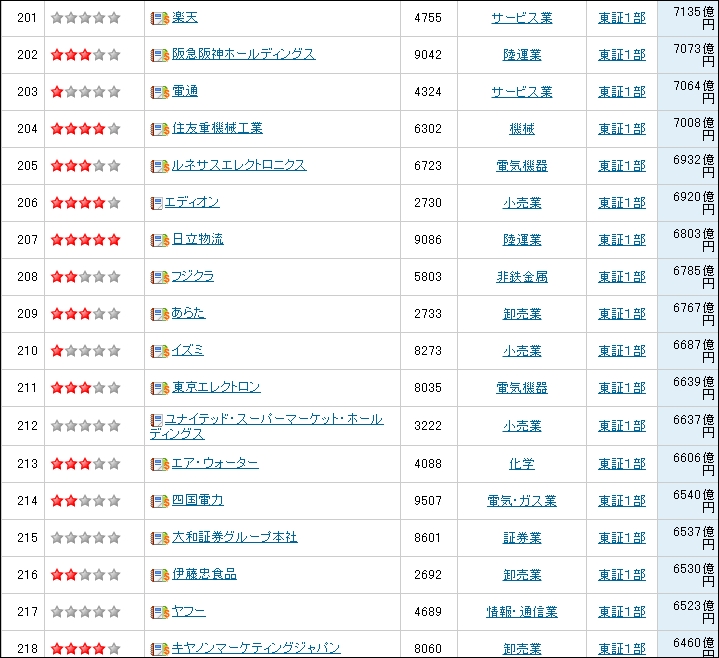The image size is (719, 658).
Task: Click the document icon beside エディオン
Action: point(156,203)
